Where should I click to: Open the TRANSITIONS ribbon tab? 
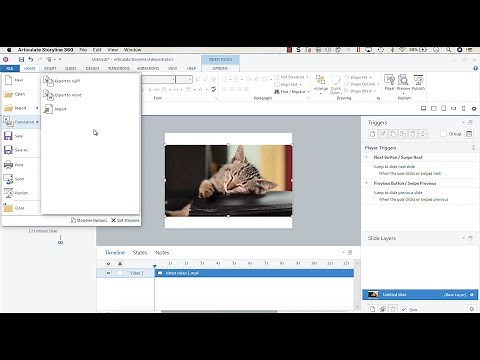tap(118, 68)
